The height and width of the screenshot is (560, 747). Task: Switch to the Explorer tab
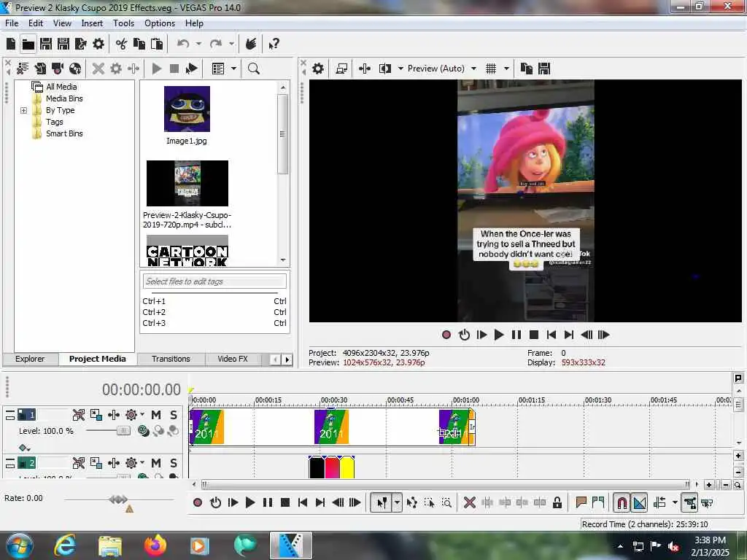coord(29,359)
